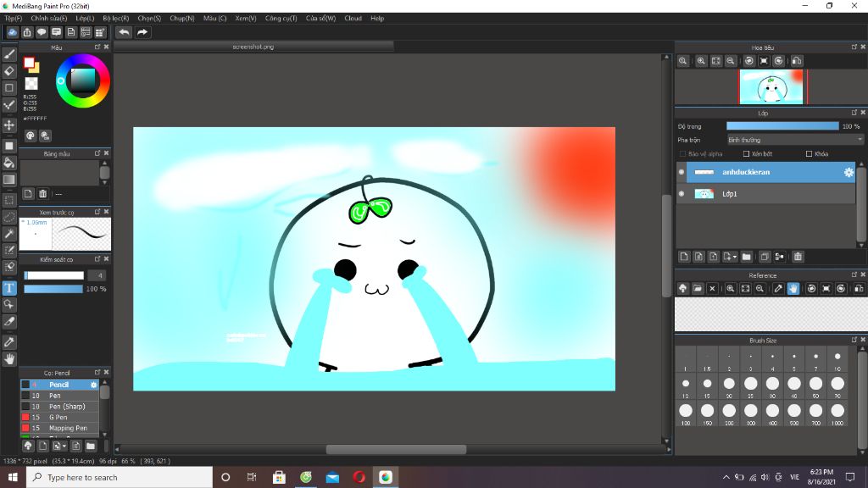Clear reference image with X icon
This screenshot has height=488, width=868.
(x=712, y=288)
